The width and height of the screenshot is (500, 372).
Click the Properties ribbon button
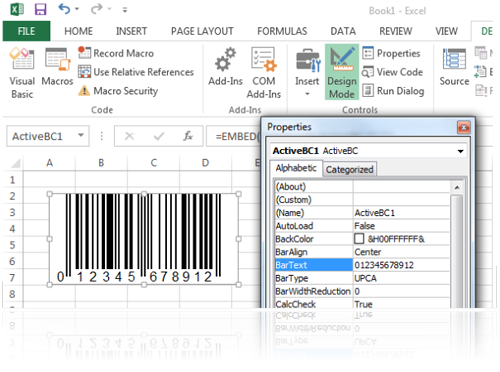coord(391,53)
